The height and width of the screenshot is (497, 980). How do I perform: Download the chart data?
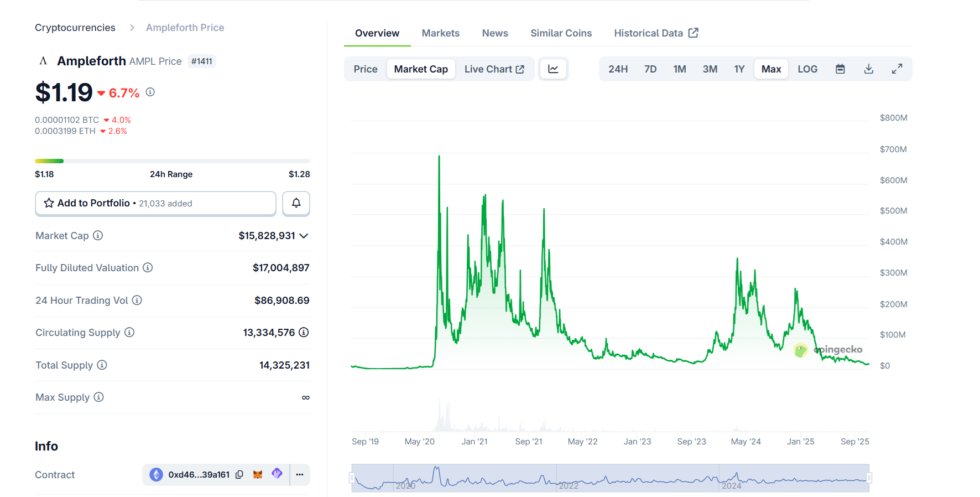868,69
